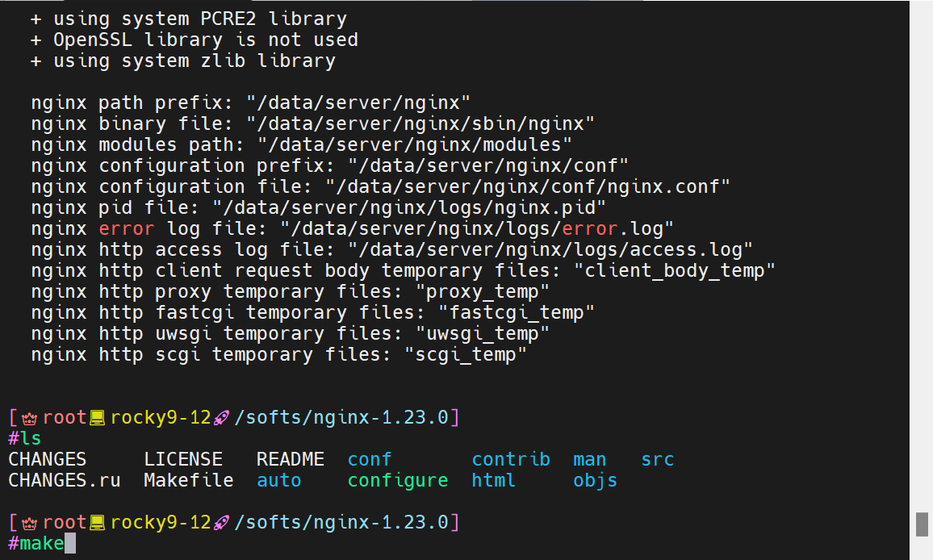
Task: Click the 'auto' directory name
Action: coord(278,480)
